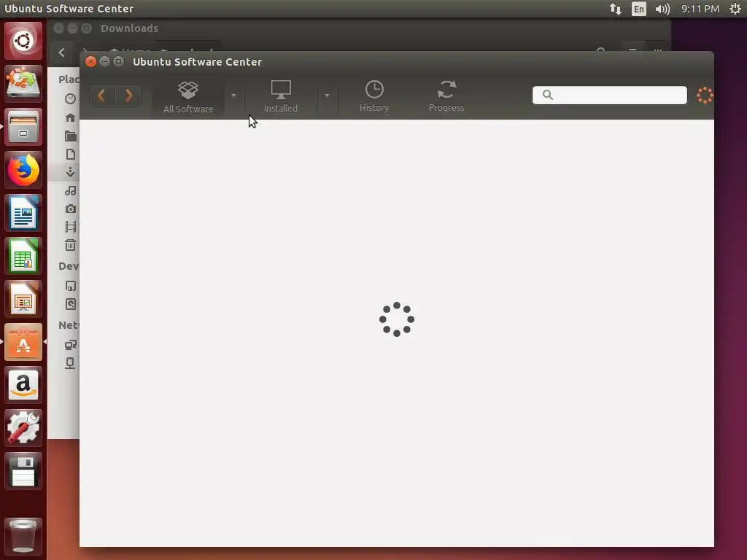This screenshot has height=560, width=747.
Task: Show the Installed software view
Action: pos(281,97)
